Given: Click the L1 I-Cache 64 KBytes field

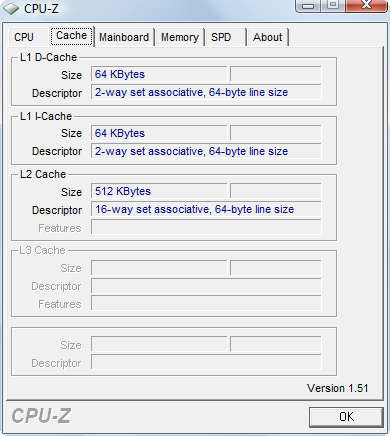Looking at the screenshot, I should 159,133.
